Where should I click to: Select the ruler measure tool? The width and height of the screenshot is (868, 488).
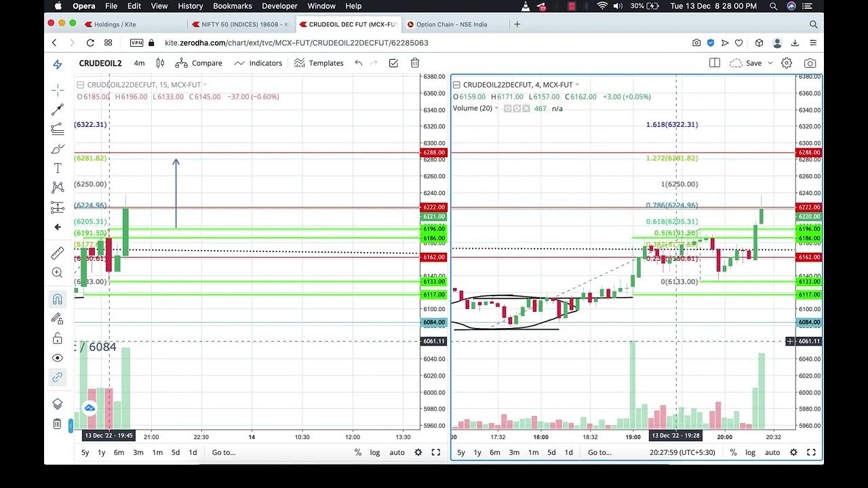(58, 253)
